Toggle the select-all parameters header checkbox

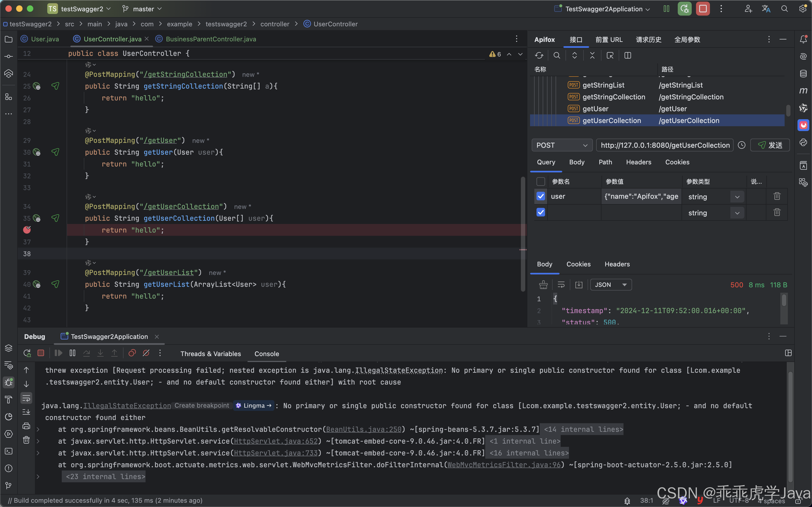541,182
